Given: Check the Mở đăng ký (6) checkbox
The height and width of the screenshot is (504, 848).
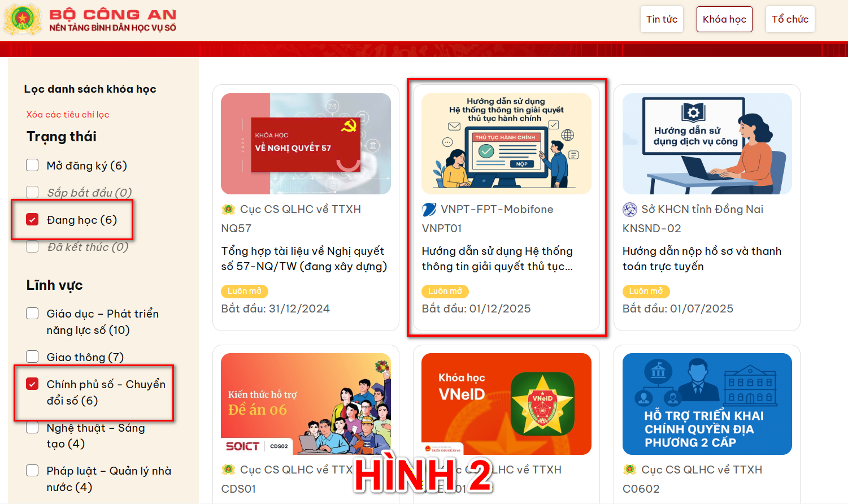Looking at the screenshot, I should coord(32,165).
